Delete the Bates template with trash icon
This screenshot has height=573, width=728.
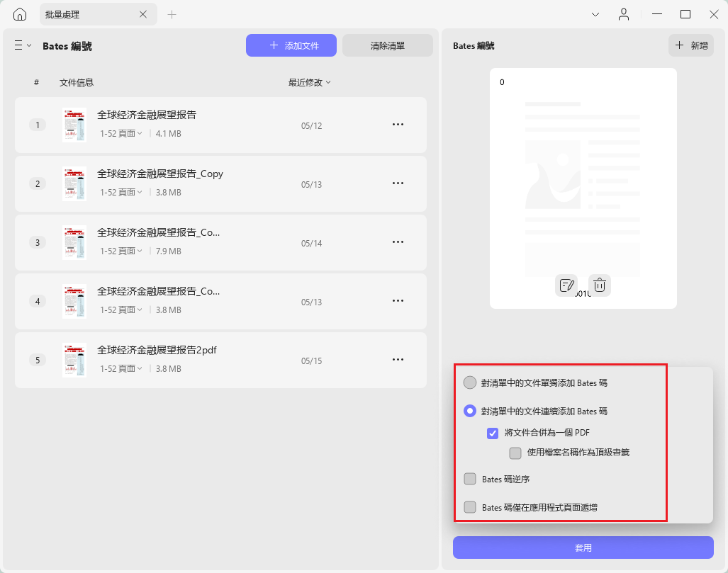coord(600,285)
